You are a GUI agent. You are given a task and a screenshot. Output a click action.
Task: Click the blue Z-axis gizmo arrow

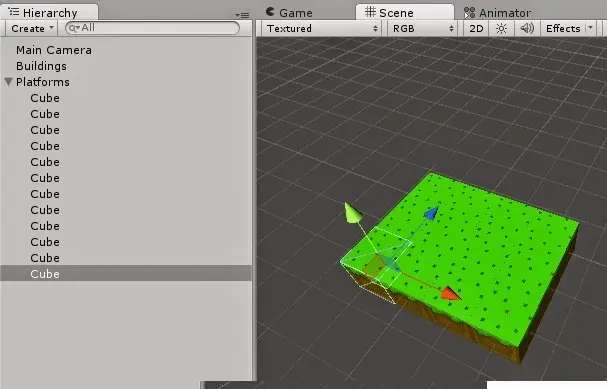click(431, 213)
